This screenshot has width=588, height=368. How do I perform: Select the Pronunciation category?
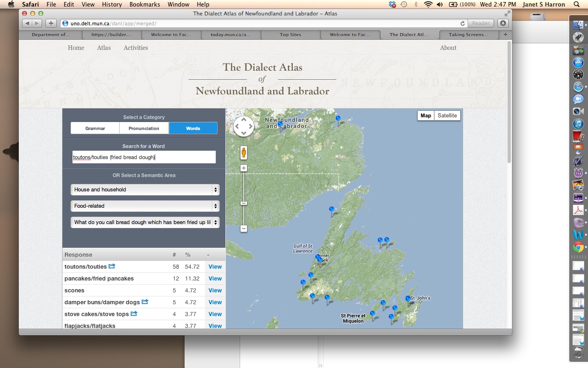[x=144, y=128]
